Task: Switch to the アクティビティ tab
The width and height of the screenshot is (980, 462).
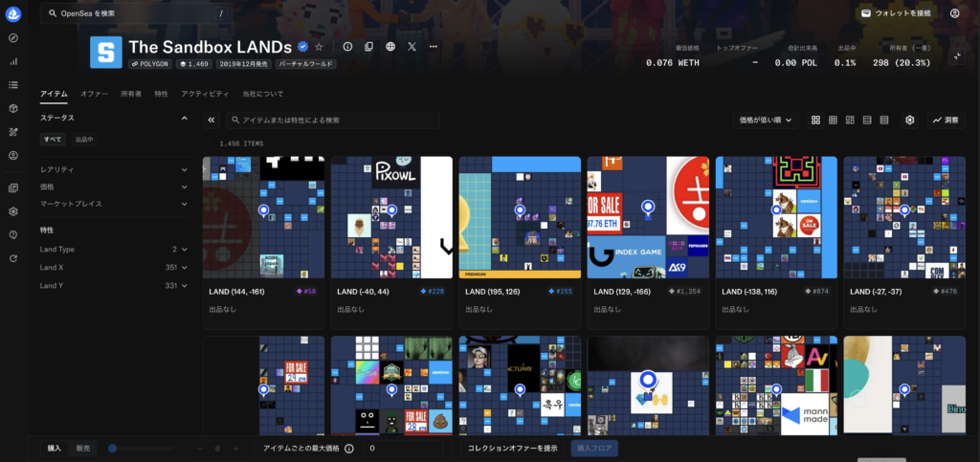Action: point(205,94)
